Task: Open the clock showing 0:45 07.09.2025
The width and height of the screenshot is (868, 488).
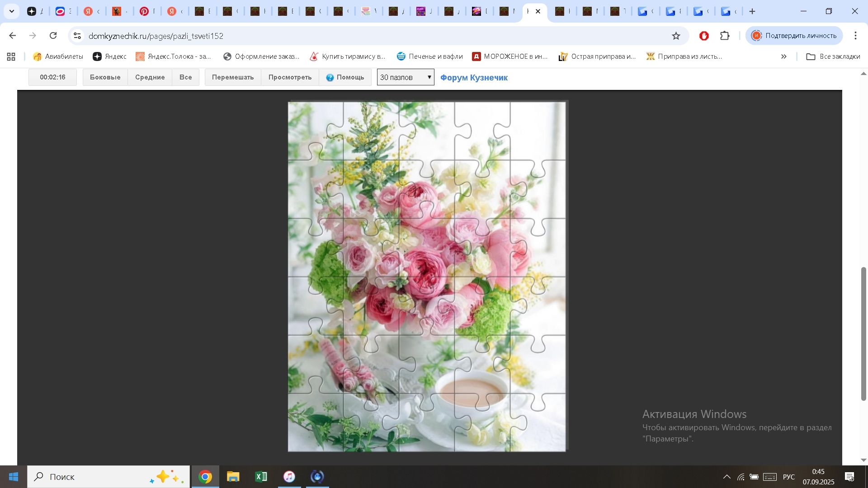Action: (818, 477)
